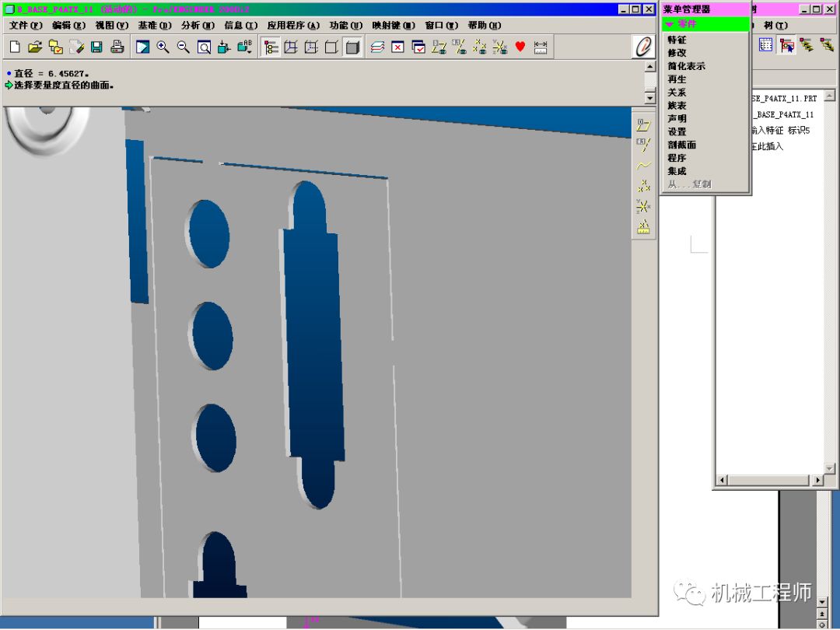Image resolution: width=840 pixels, height=630 pixels.
Task: Select 声明 in menu manager
Action: pos(677,118)
